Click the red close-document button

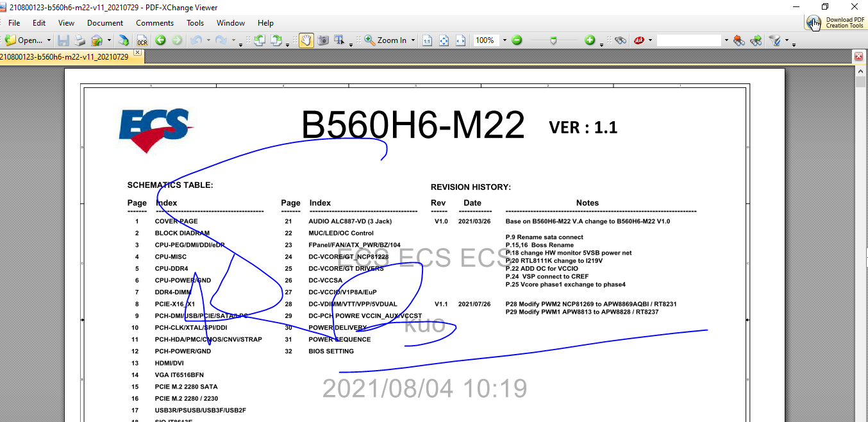coord(859,56)
